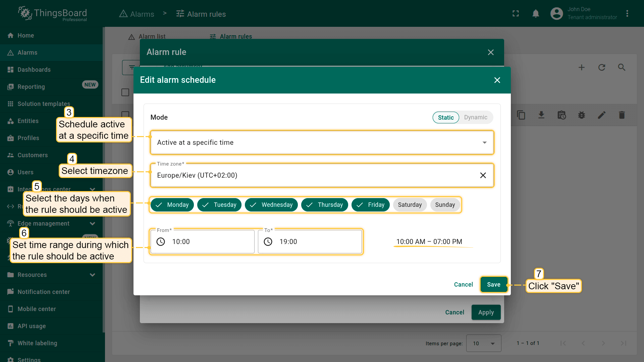The height and width of the screenshot is (362, 644).
Task: Enable the Sunday day chip
Action: 445,205
